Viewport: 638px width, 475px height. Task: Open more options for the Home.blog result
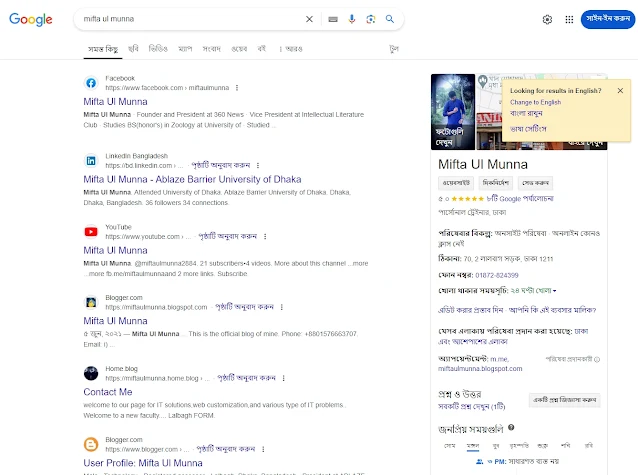284,378
